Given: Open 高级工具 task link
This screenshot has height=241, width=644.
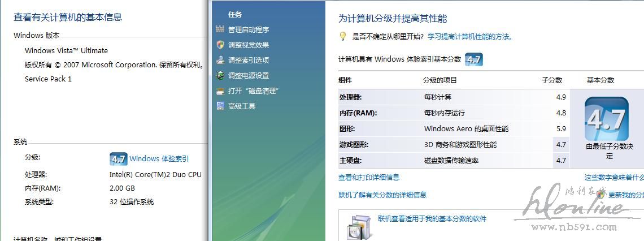Looking at the screenshot, I should click(x=242, y=106).
